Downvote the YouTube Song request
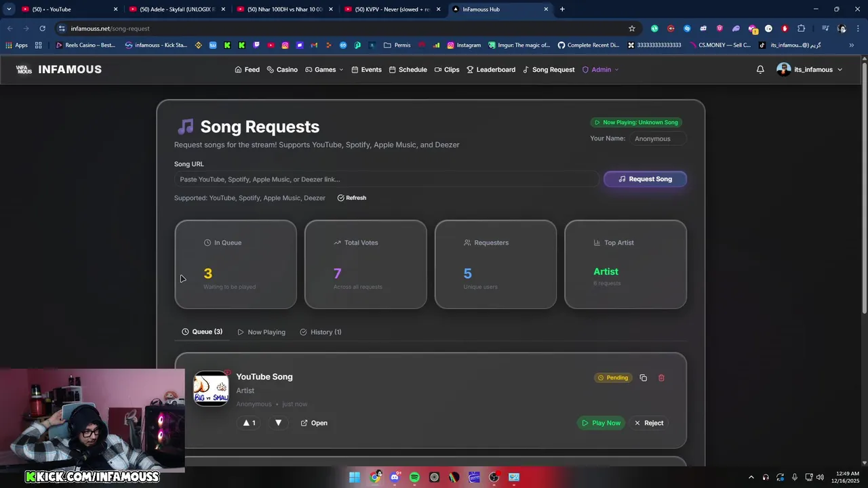Image resolution: width=868 pixels, height=488 pixels. click(x=278, y=423)
